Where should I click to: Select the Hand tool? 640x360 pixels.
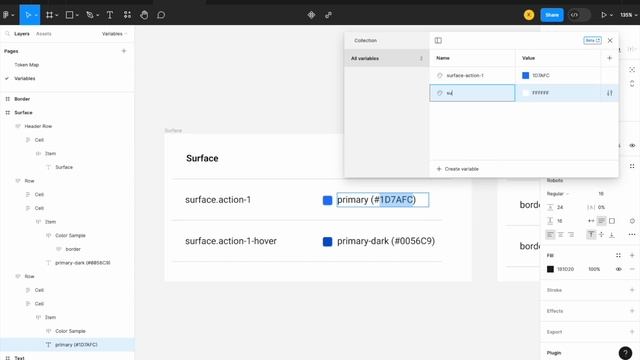(144, 15)
